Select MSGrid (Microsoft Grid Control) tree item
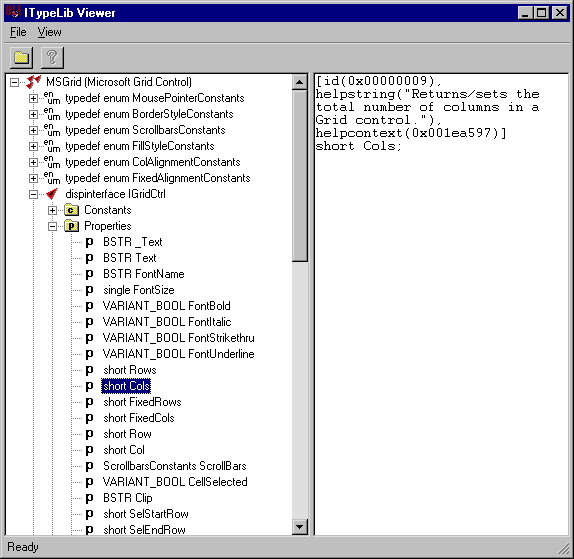The height and width of the screenshot is (559, 574). click(119, 82)
